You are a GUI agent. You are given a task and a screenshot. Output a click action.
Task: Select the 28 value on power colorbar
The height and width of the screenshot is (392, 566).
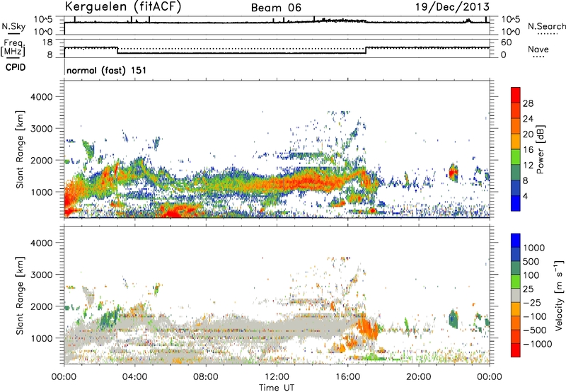tap(528, 103)
